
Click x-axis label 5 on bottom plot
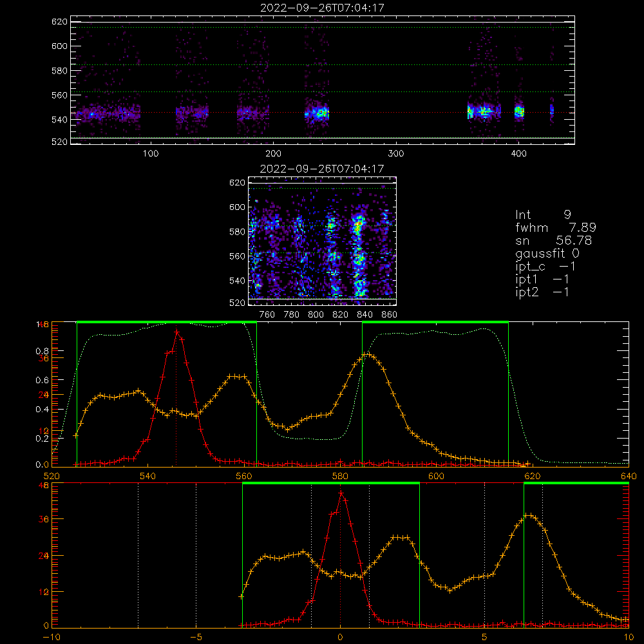[x=485, y=638]
